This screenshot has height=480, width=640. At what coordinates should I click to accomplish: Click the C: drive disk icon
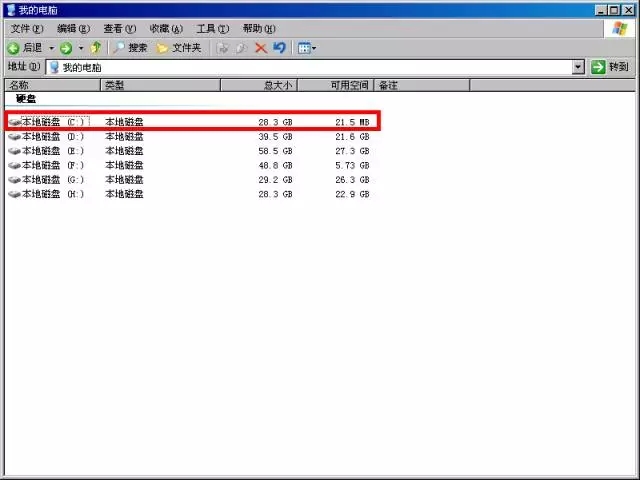pos(15,122)
